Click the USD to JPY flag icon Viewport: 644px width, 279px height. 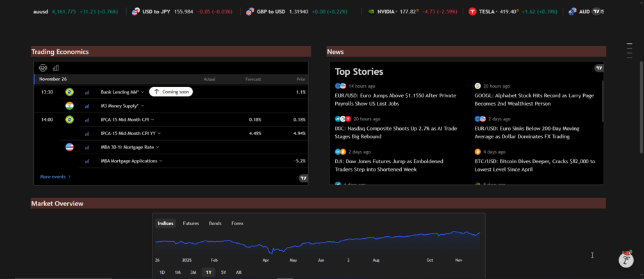(136, 12)
